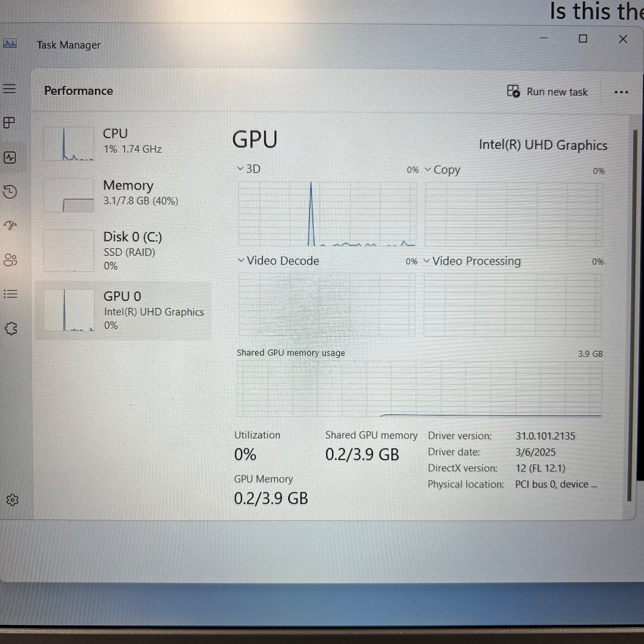Collapse the 3D engine graph
Viewport: 644px width, 644px height.
(240, 168)
